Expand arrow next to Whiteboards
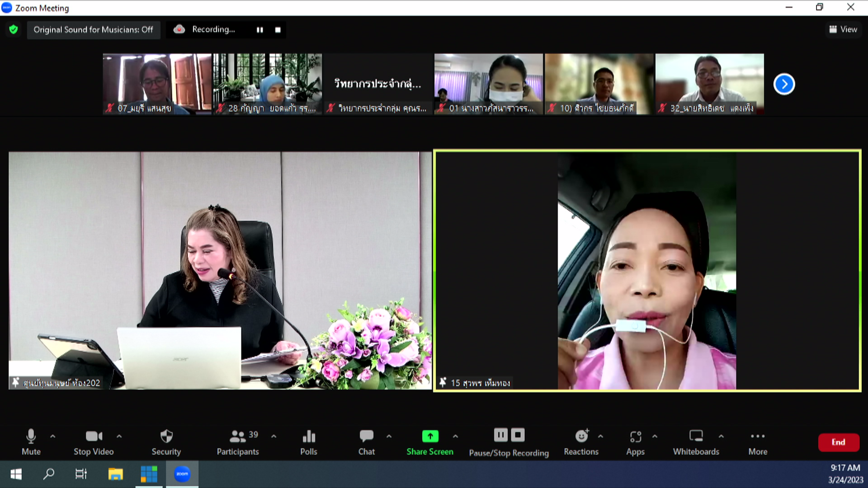The image size is (868, 488). pyautogui.click(x=722, y=436)
